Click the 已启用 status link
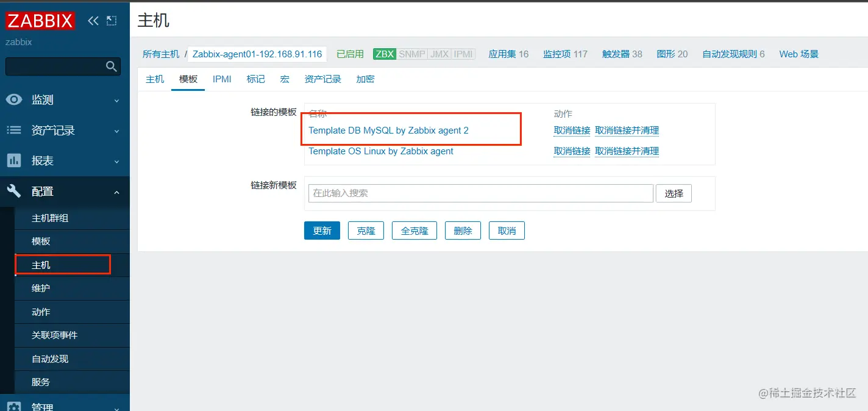Screen dimensions: 868x411 pos(350,54)
